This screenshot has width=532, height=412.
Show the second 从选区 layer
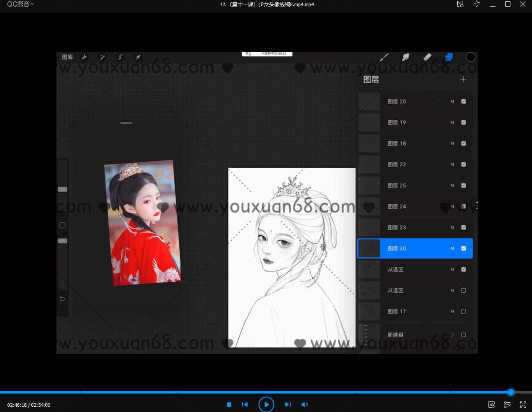tap(463, 290)
